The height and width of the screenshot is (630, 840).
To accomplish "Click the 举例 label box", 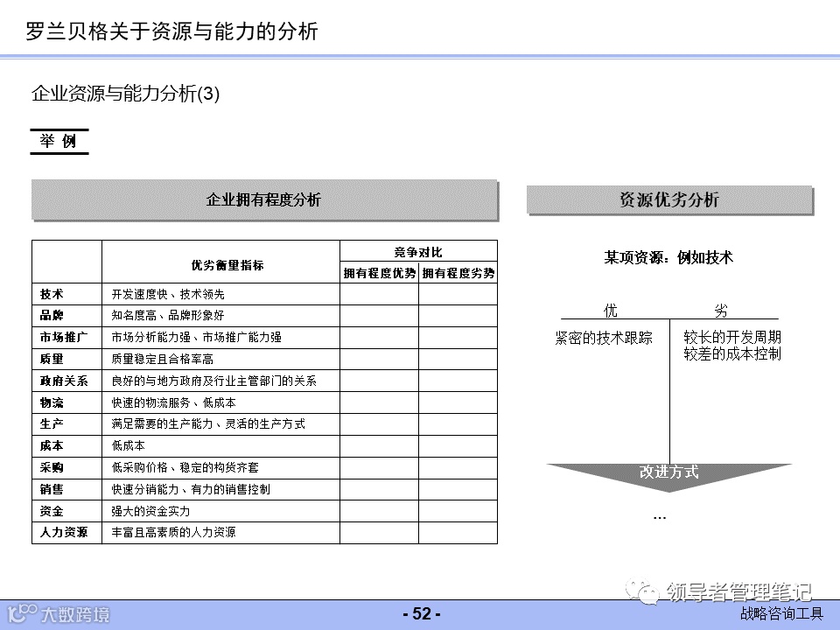I will 59,142.
